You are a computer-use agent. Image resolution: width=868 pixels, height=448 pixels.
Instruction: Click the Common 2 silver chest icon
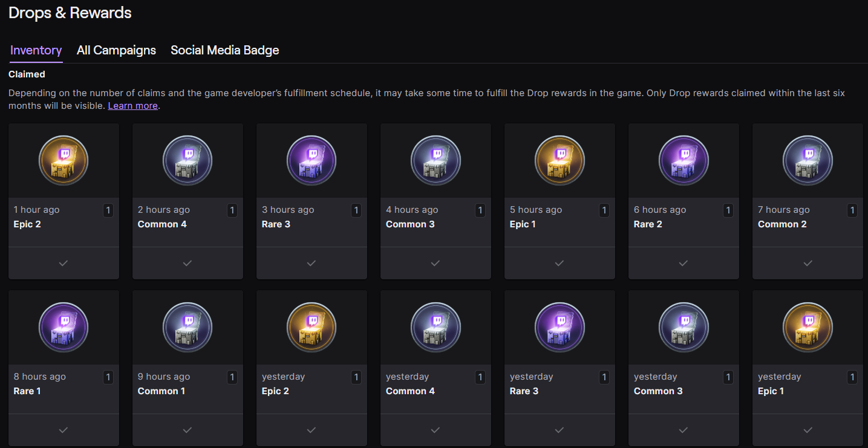[x=808, y=161]
